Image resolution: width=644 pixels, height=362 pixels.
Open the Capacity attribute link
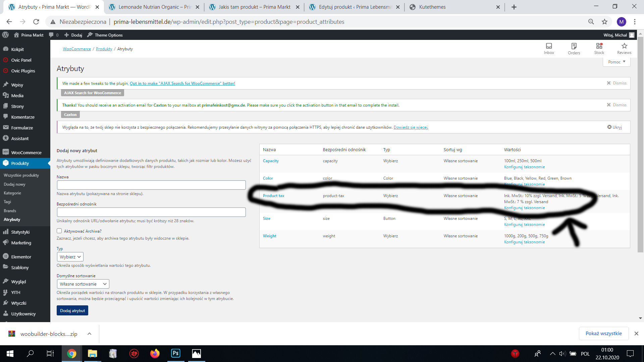(271, 161)
